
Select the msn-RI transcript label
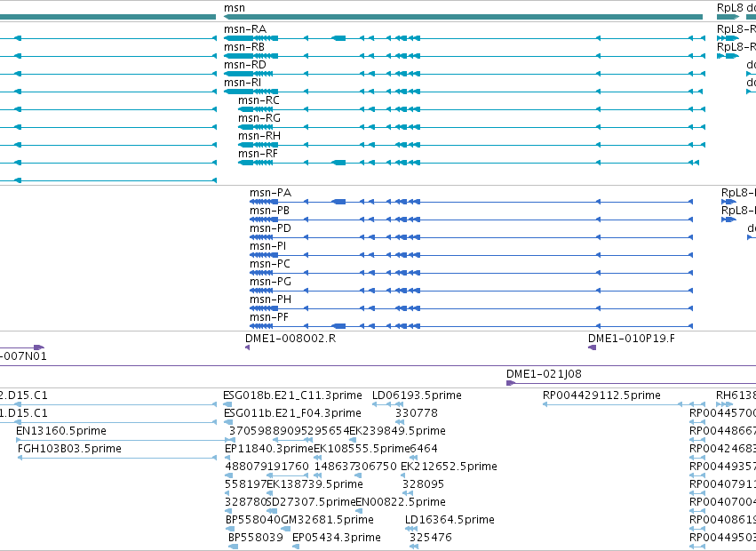coord(243,83)
